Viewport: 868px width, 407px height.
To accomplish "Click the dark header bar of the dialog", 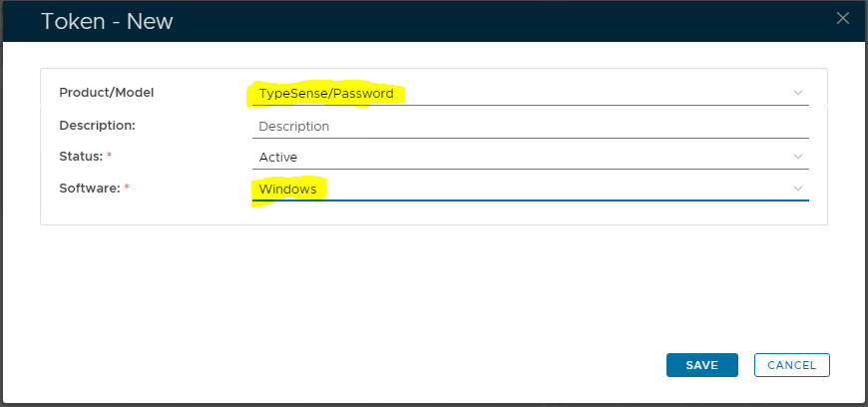I will [499, 20].
